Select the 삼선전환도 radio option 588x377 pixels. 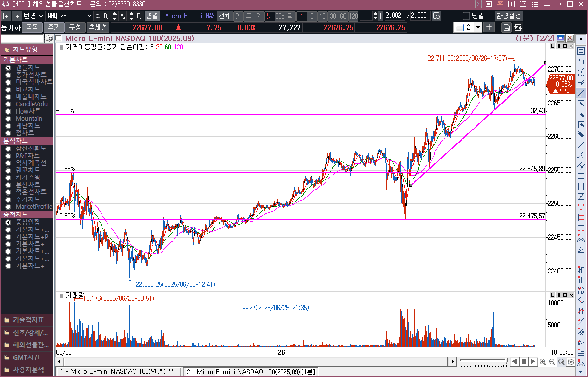click(8, 149)
